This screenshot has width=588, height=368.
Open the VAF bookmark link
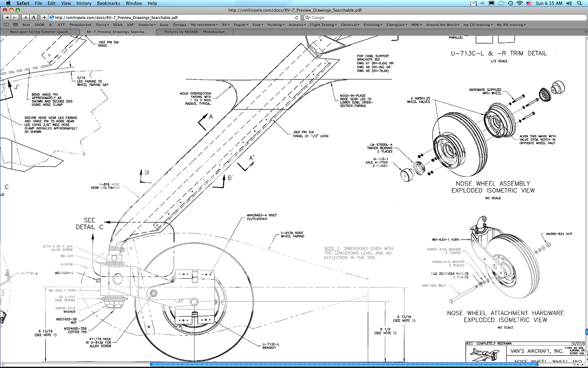tap(130, 25)
